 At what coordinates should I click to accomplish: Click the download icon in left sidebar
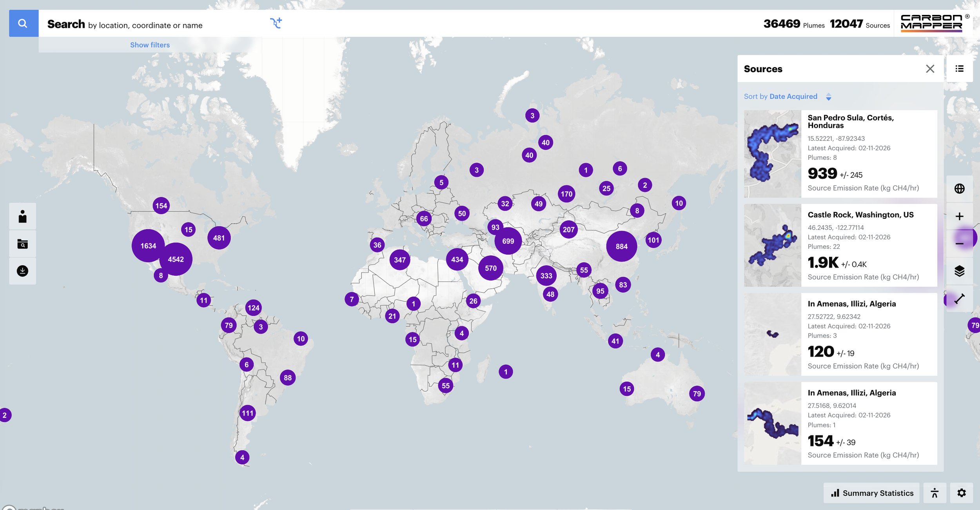22,271
